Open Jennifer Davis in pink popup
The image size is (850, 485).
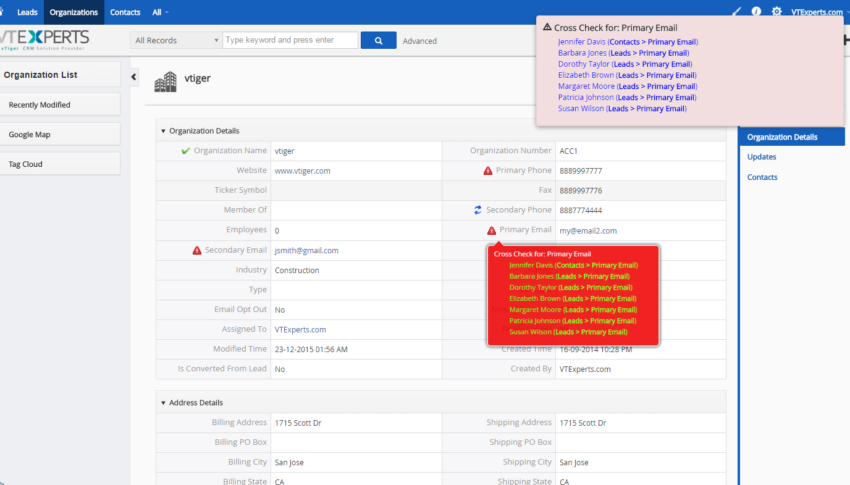click(628, 42)
